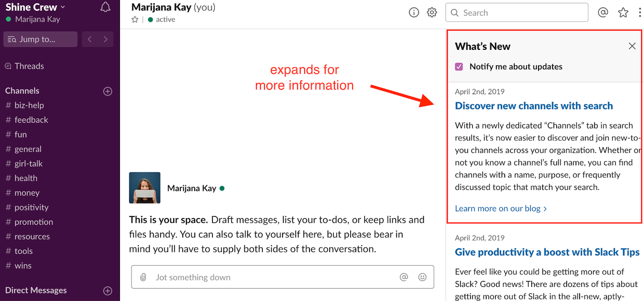Close the What's New panel

pos(632,46)
